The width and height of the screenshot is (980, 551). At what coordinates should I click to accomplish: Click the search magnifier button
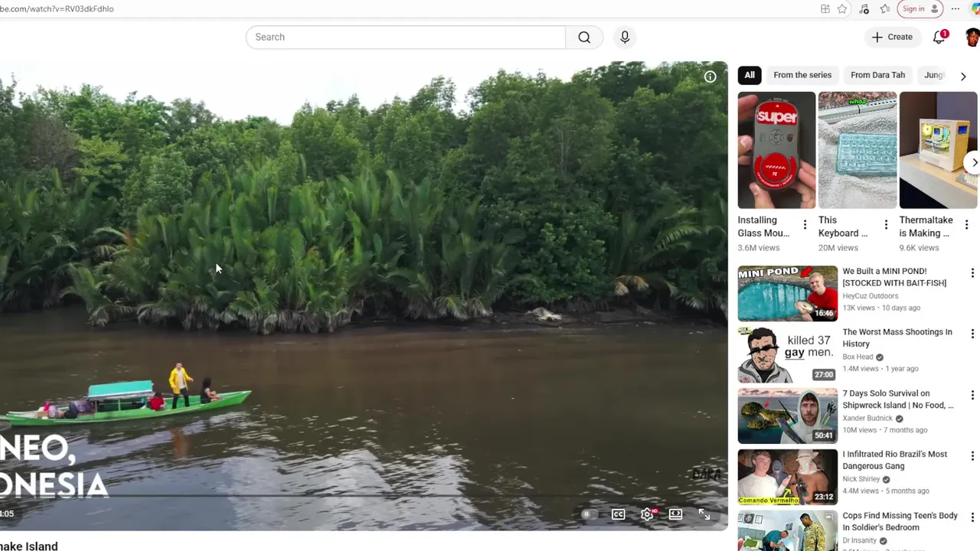click(x=584, y=37)
